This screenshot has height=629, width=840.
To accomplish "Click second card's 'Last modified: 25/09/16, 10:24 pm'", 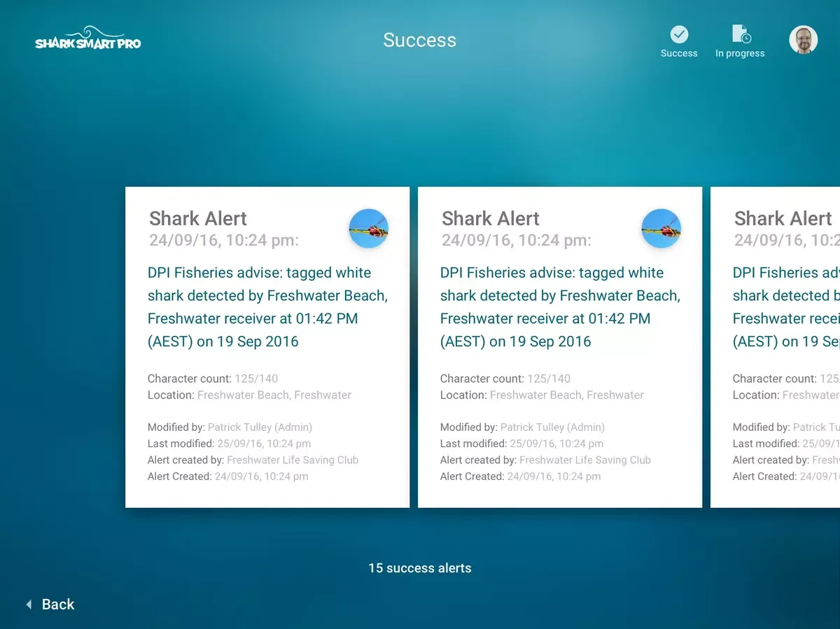I will click(522, 444).
